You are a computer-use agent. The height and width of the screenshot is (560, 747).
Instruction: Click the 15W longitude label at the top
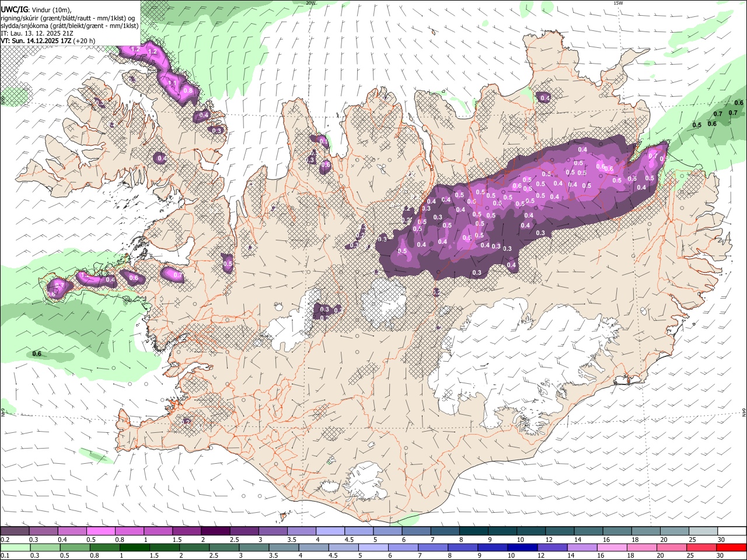pyautogui.click(x=618, y=3)
